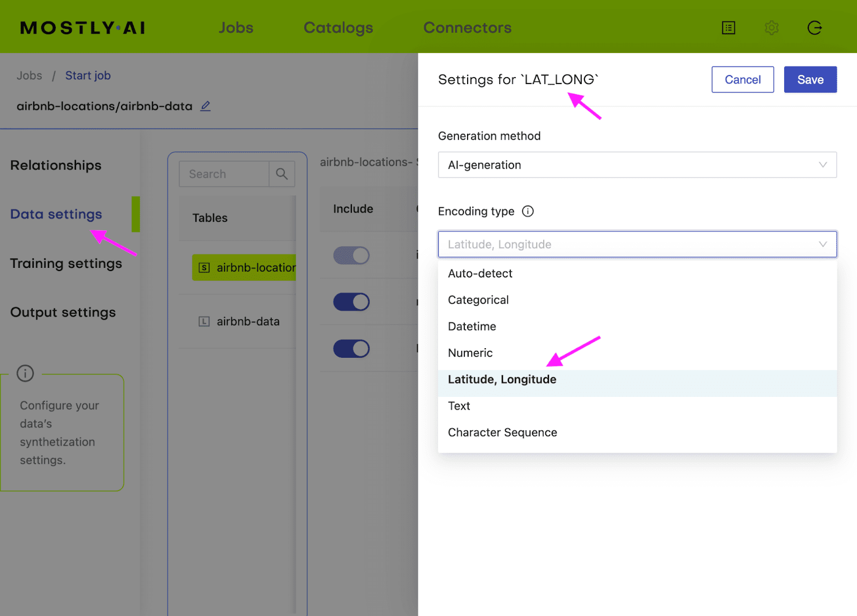Open the Catalogs menu
857x616 pixels.
338,28
